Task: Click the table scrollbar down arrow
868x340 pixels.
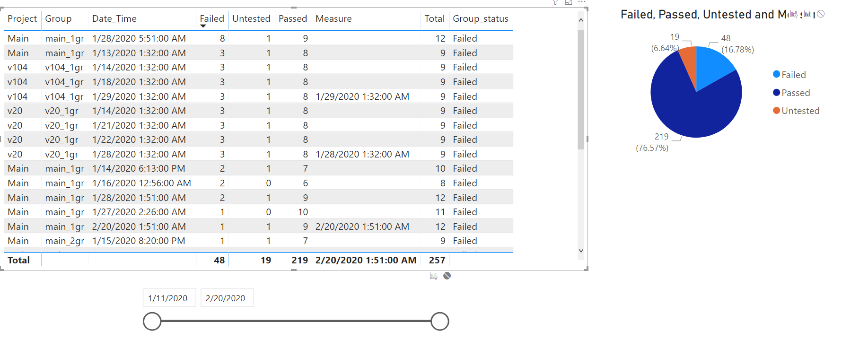Action: point(581,251)
